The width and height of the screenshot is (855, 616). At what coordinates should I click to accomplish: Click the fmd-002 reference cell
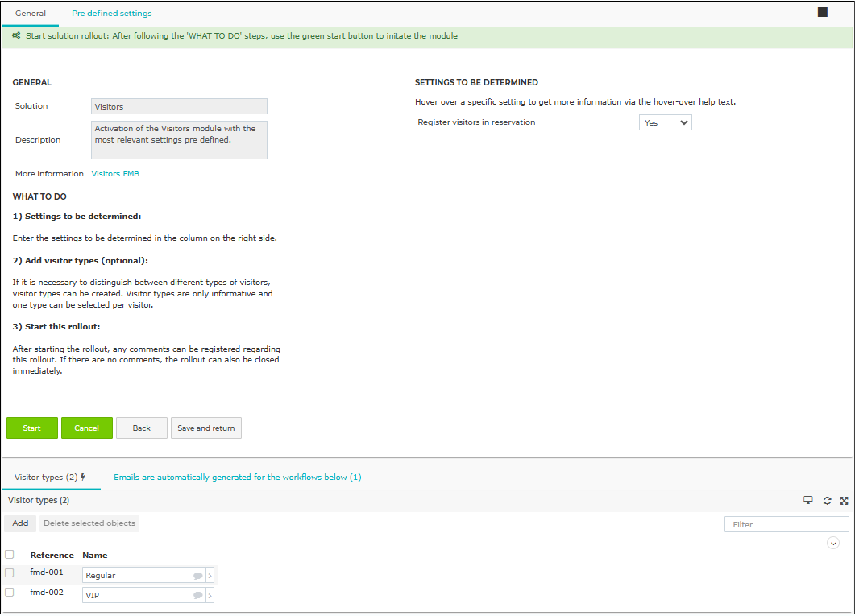[47, 593]
